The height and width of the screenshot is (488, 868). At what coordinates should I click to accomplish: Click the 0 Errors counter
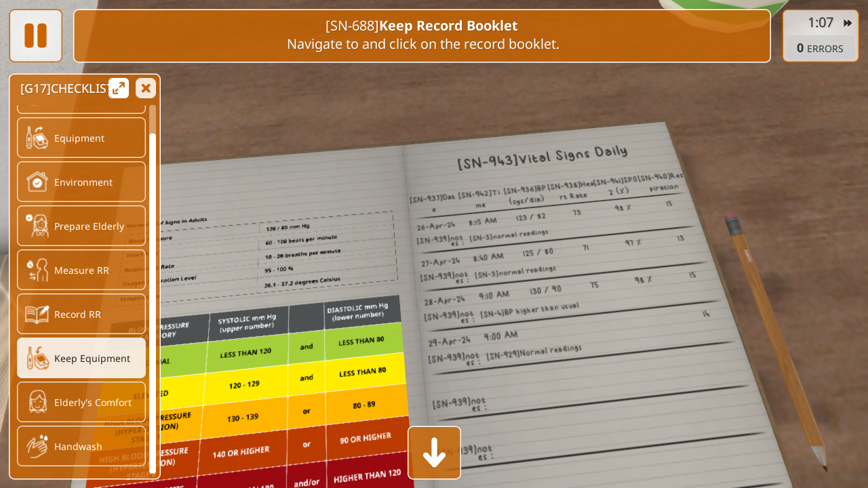(x=820, y=48)
